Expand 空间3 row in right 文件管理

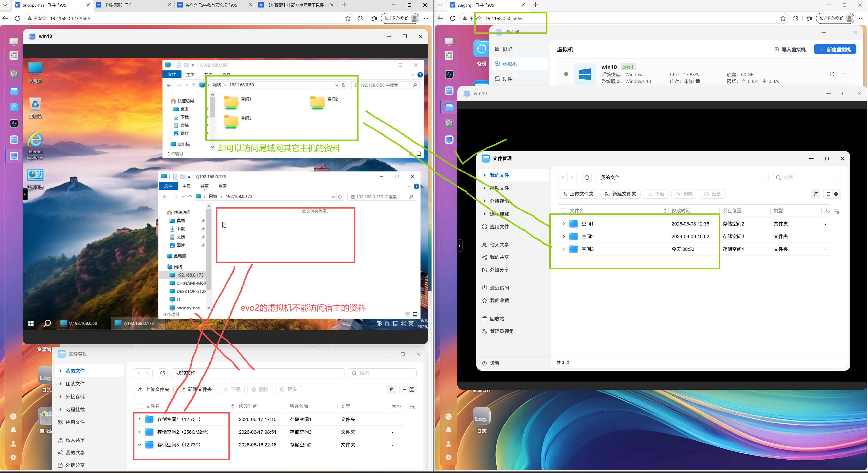pyautogui.click(x=563, y=249)
